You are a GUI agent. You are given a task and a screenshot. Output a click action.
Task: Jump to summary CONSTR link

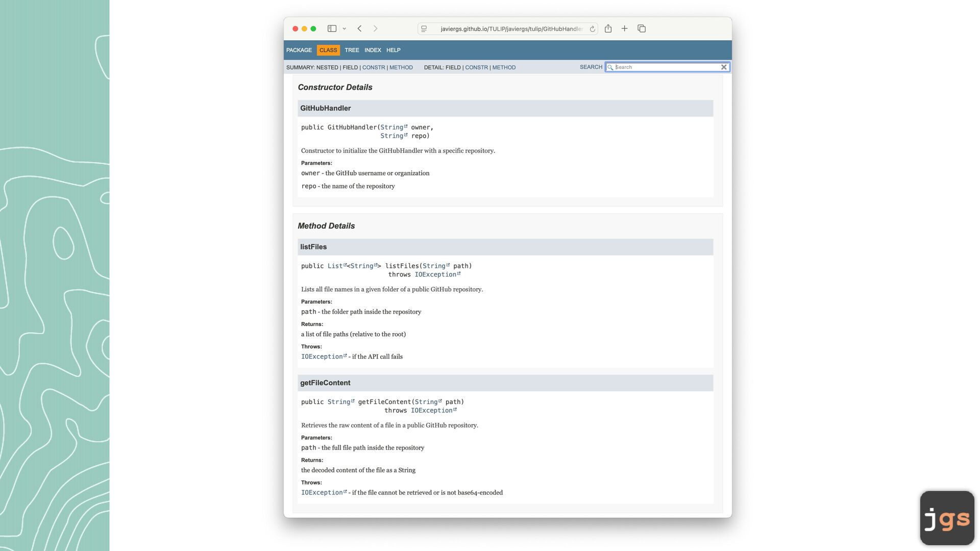click(374, 67)
